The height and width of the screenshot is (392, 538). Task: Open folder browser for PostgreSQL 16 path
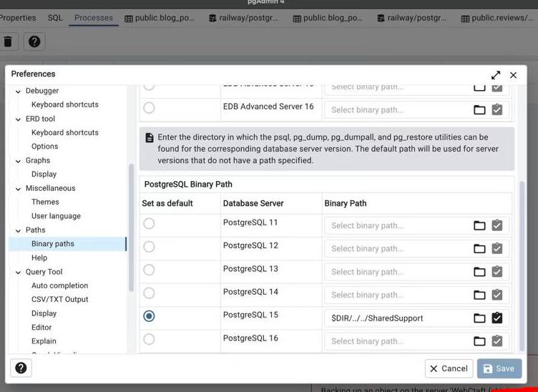coord(479,341)
